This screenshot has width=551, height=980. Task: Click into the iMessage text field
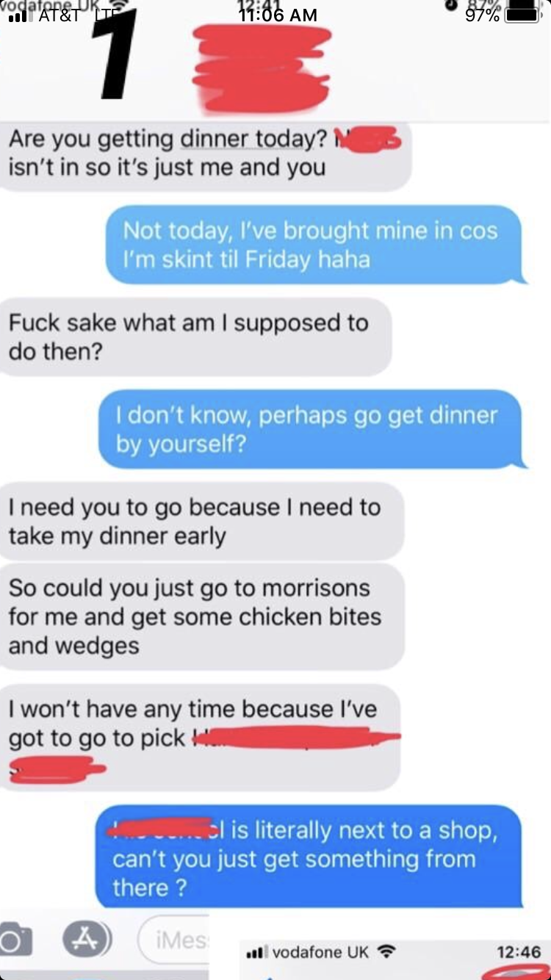pos(173,940)
